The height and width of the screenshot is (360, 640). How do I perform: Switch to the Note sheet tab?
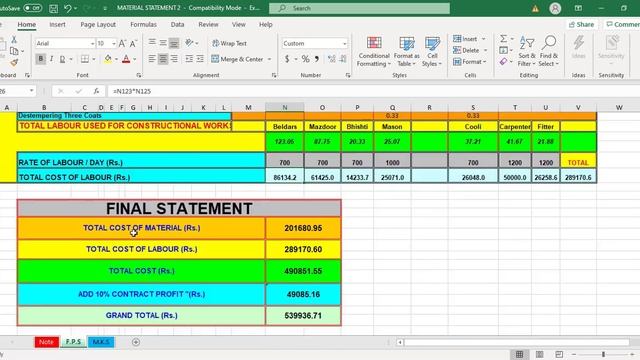(x=46, y=342)
